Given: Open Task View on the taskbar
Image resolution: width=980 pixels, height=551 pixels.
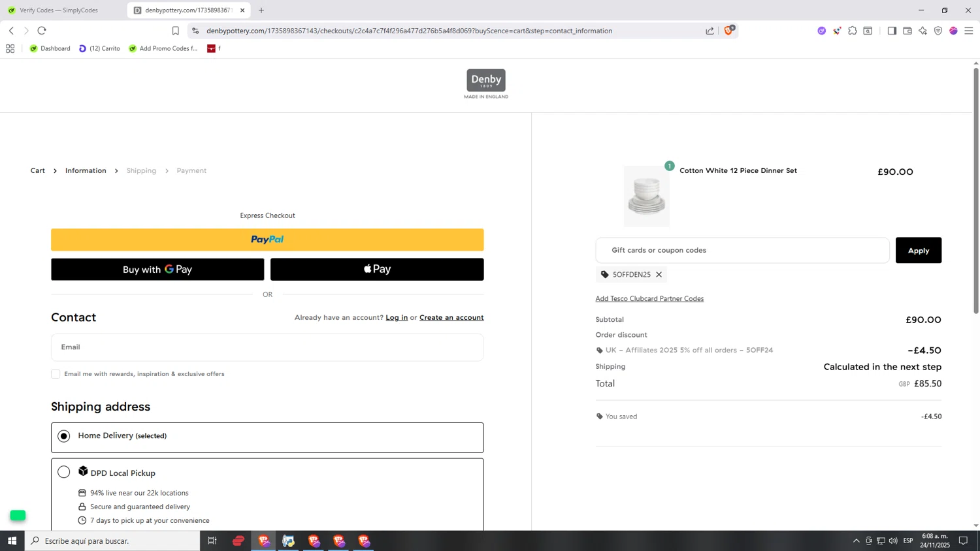Looking at the screenshot, I should 212,541.
